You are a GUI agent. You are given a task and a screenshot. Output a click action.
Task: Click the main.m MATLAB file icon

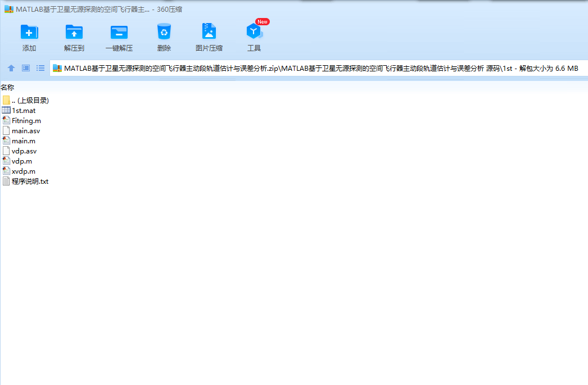tap(6, 140)
